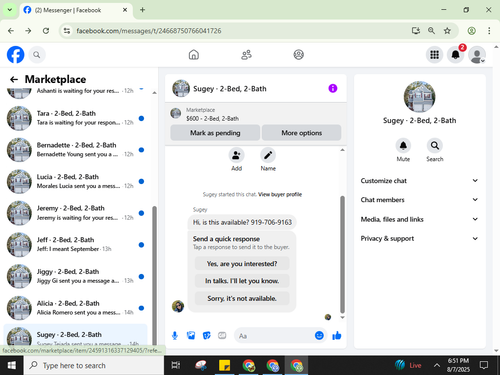
Task: Open the View buyer profile link
Action: [280, 194]
